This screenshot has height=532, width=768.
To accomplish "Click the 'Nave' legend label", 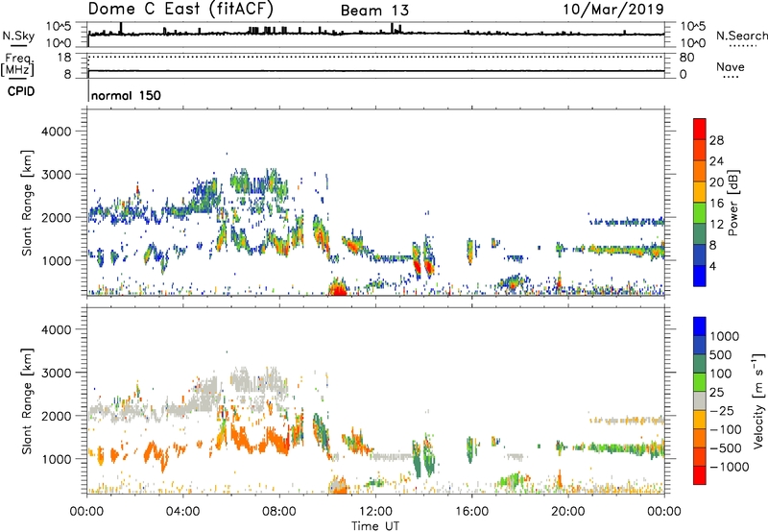I will [x=731, y=66].
